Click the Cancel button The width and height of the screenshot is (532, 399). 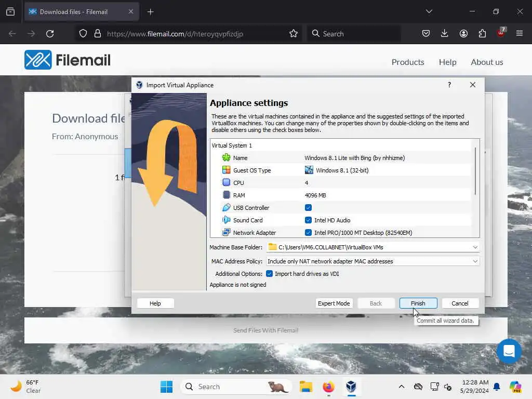coord(460,303)
